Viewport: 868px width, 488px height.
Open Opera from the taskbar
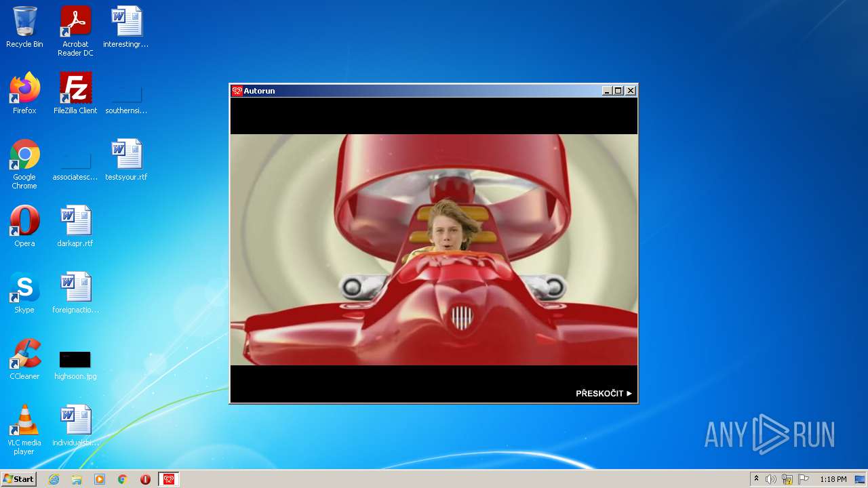tap(145, 479)
